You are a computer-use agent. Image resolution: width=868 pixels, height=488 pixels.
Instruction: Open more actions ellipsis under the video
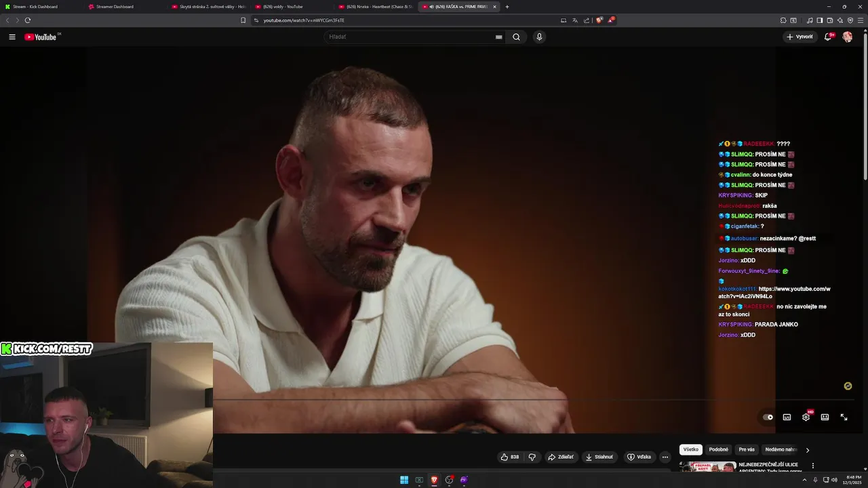coord(665,457)
